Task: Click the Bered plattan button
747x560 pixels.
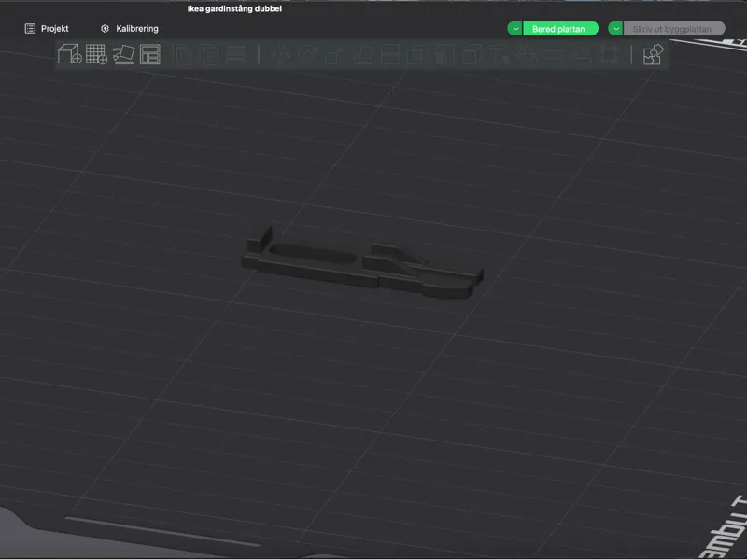Action: coord(560,29)
